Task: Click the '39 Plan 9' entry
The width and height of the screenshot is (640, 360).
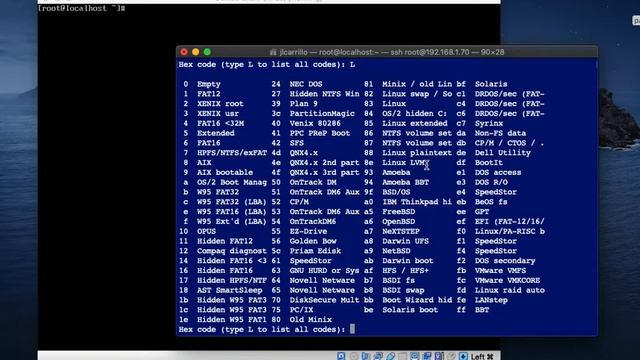Action: click(x=295, y=104)
